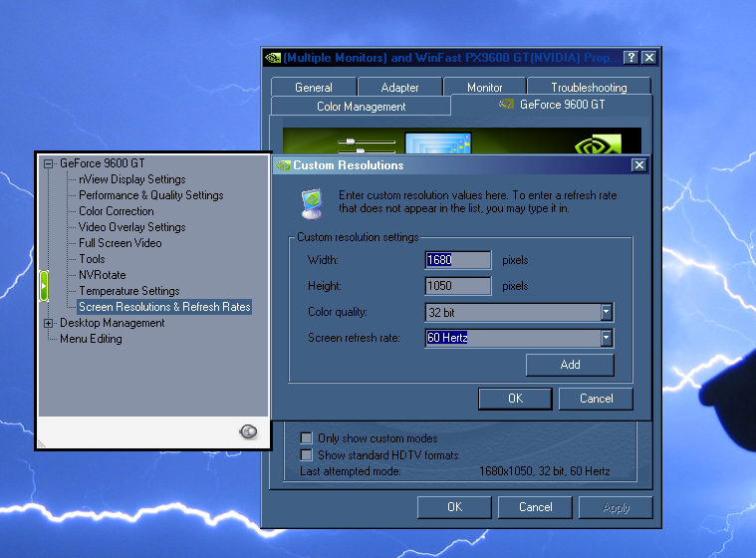Open the Color quality dropdown
756x558 pixels.
606,313
